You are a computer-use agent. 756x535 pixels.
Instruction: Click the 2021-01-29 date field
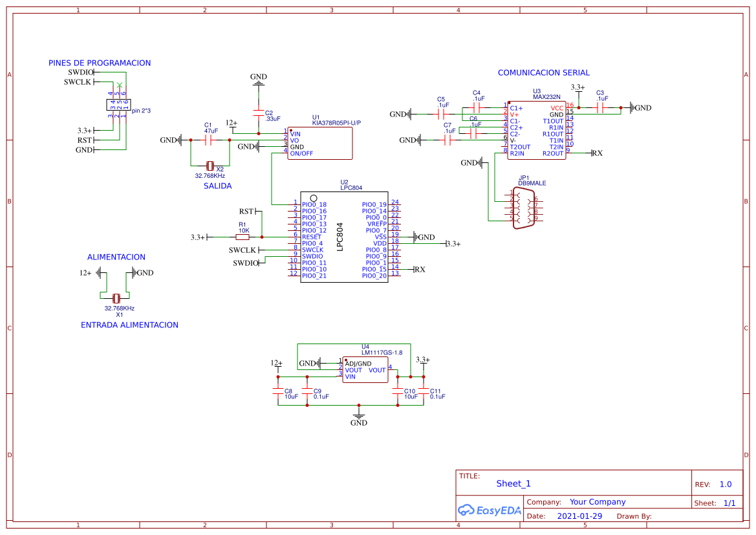[580, 515]
